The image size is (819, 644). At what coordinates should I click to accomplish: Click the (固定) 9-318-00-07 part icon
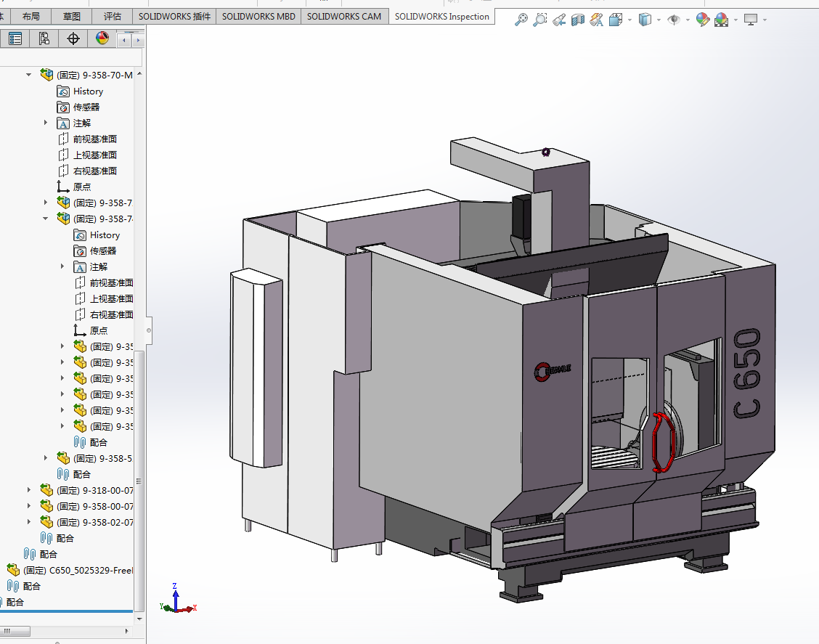pyautogui.click(x=46, y=491)
